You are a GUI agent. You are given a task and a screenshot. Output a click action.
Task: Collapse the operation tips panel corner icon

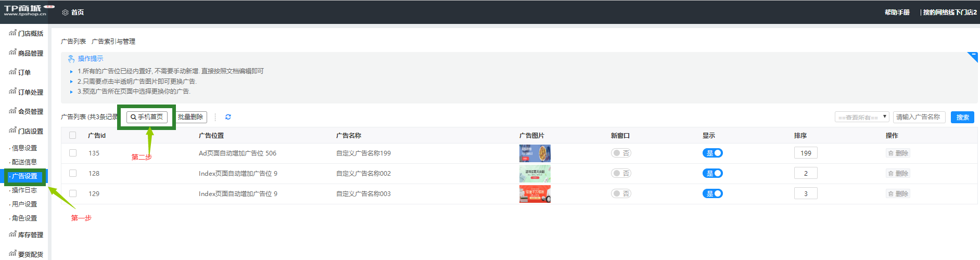(x=972, y=56)
